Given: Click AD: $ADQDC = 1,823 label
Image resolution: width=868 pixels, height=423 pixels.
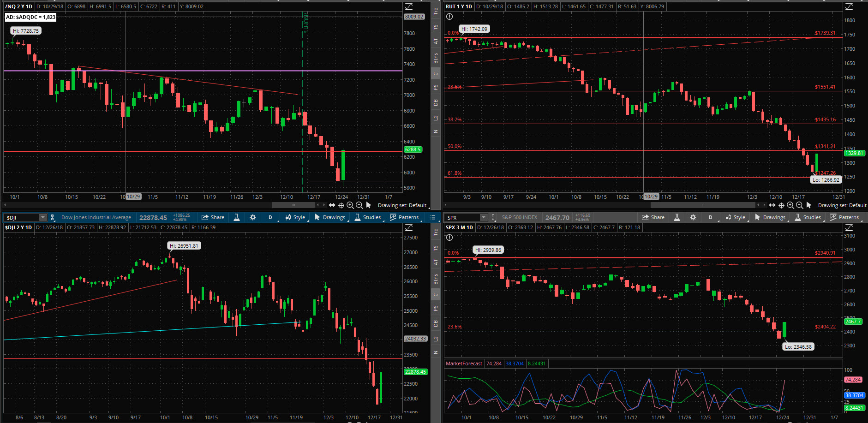Looking at the screenshot, I should click(x=30, y=17).
